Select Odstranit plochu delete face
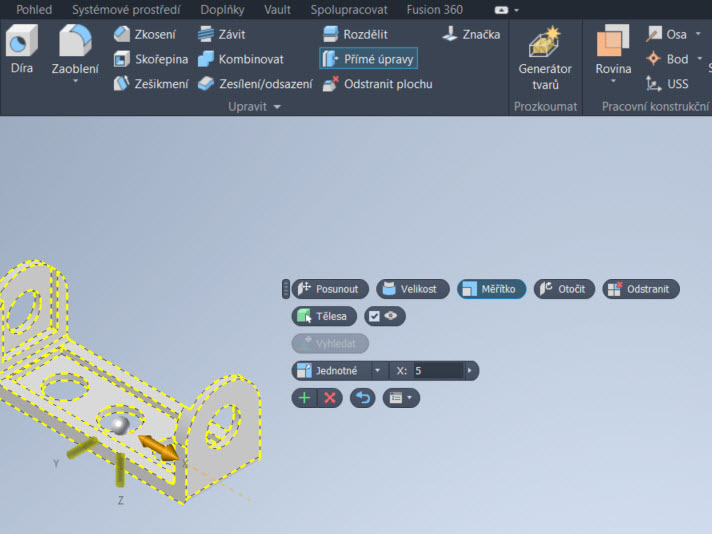The width and height of the screenshot is (712, 534). pyautogui.click(x=377, y=84)
